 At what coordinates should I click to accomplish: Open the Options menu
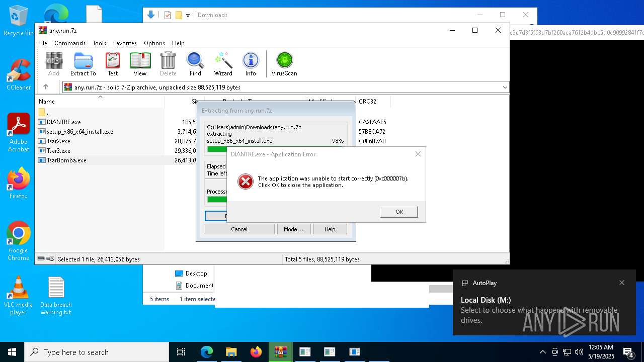point(154,43)
